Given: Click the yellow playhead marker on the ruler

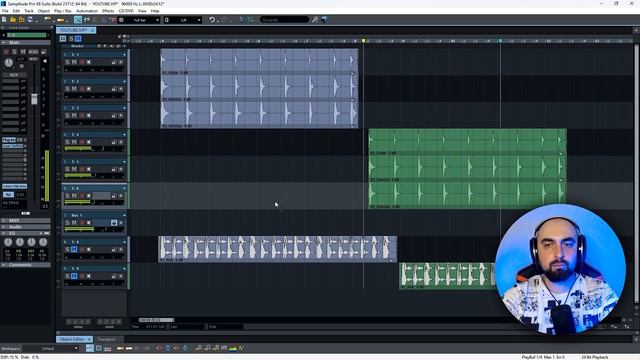Looking at the screenshot, I should pyautogui.click(x=363, y=41).
